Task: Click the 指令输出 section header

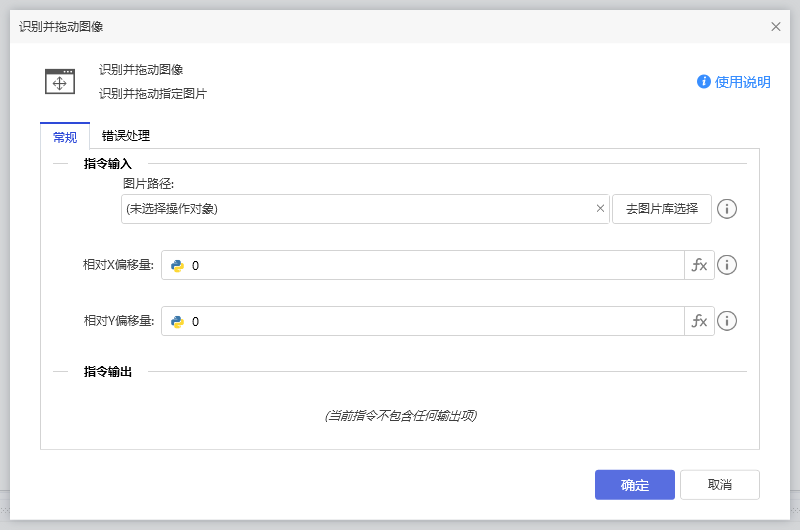Action: pos(108,372)
